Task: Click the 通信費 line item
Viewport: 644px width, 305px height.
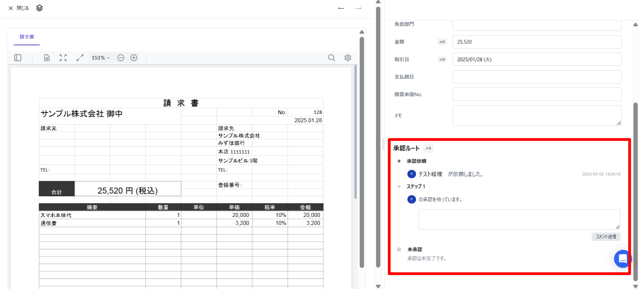Action: (49, 223)
